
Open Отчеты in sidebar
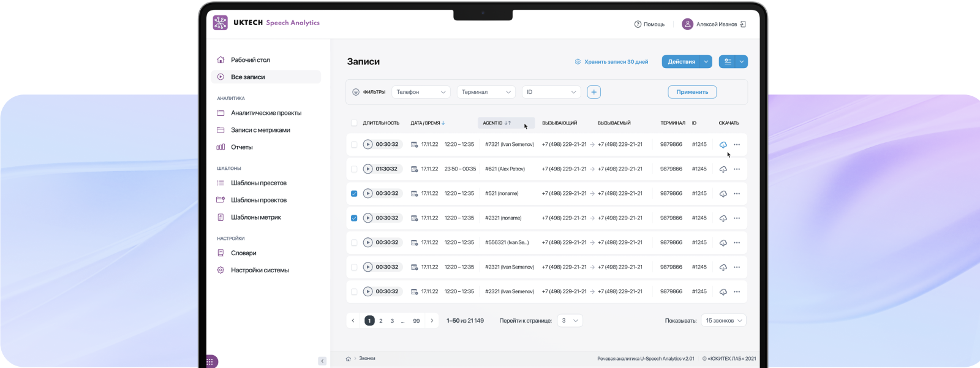(x=266, y=147)
